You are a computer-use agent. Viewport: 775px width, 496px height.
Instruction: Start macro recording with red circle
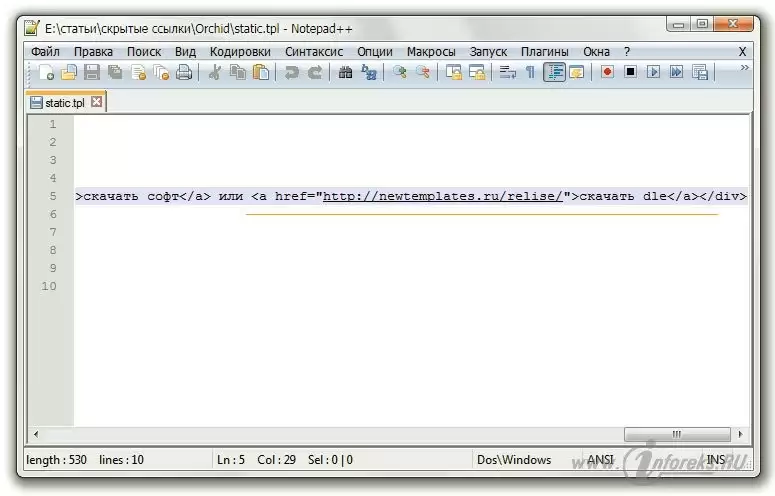(x=607, y=72)
